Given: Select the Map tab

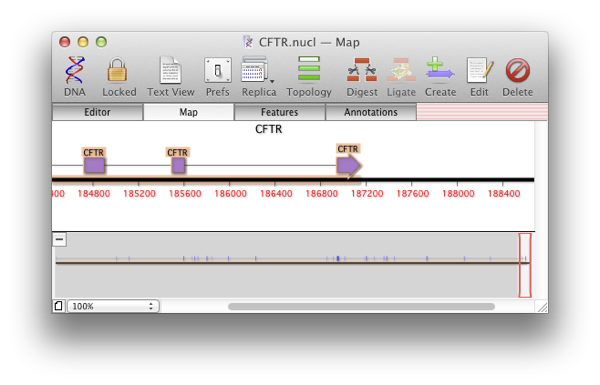Looking at the screenshot, I should pos(188,112).
